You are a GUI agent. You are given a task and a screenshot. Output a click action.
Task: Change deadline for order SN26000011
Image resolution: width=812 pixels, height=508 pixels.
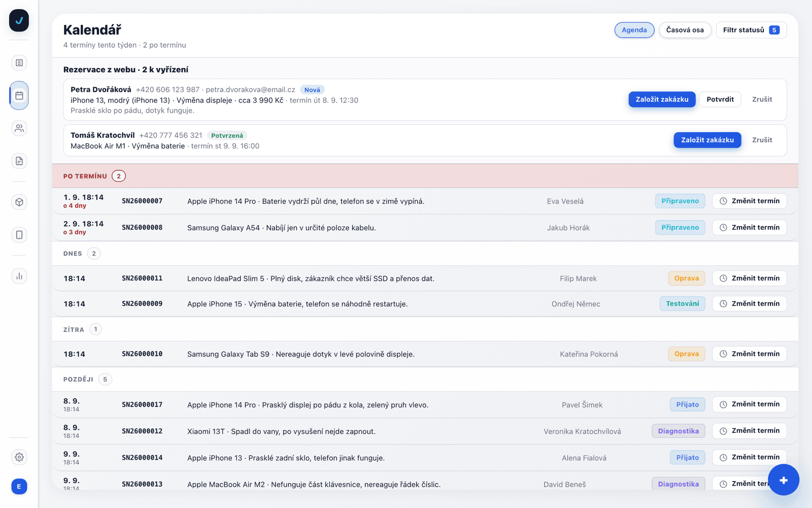pos(749,278)
